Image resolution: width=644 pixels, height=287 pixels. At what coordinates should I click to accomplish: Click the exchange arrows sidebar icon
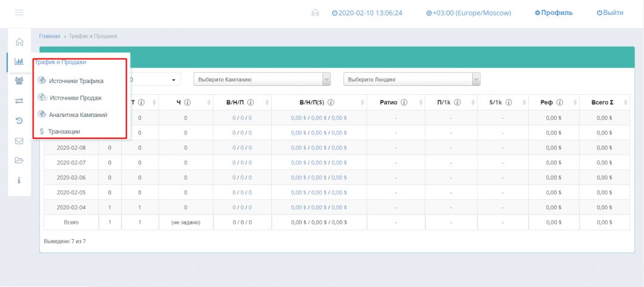tap(19, 101)
